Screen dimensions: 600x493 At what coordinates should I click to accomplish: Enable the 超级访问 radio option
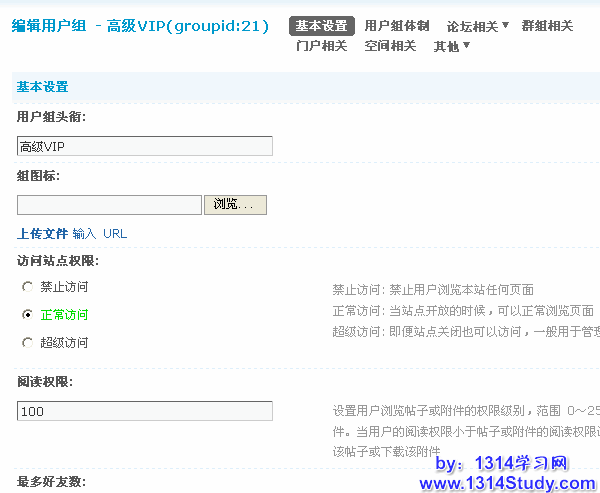(27, 343)
